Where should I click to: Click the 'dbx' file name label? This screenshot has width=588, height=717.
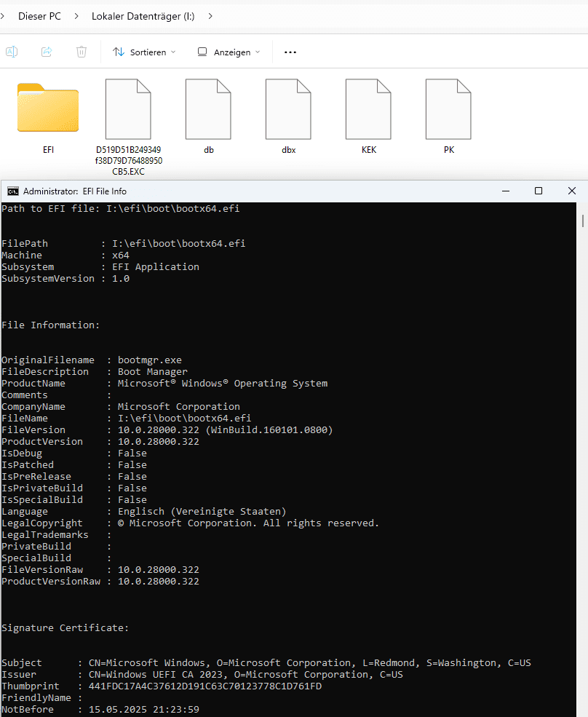coord(288,150)
